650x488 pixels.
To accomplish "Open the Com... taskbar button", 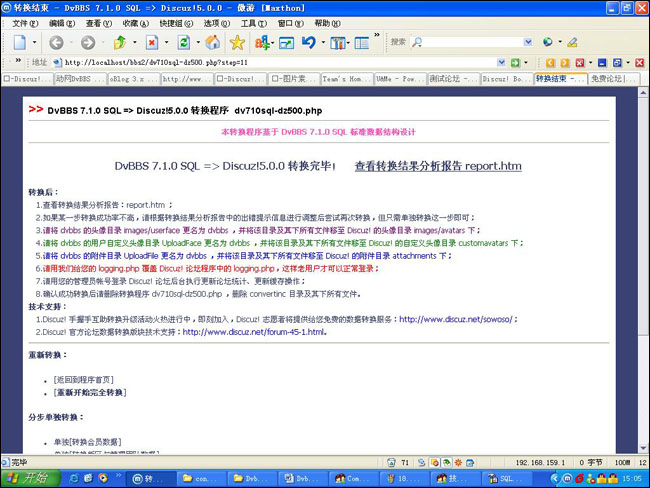I will tap(353, 478).
